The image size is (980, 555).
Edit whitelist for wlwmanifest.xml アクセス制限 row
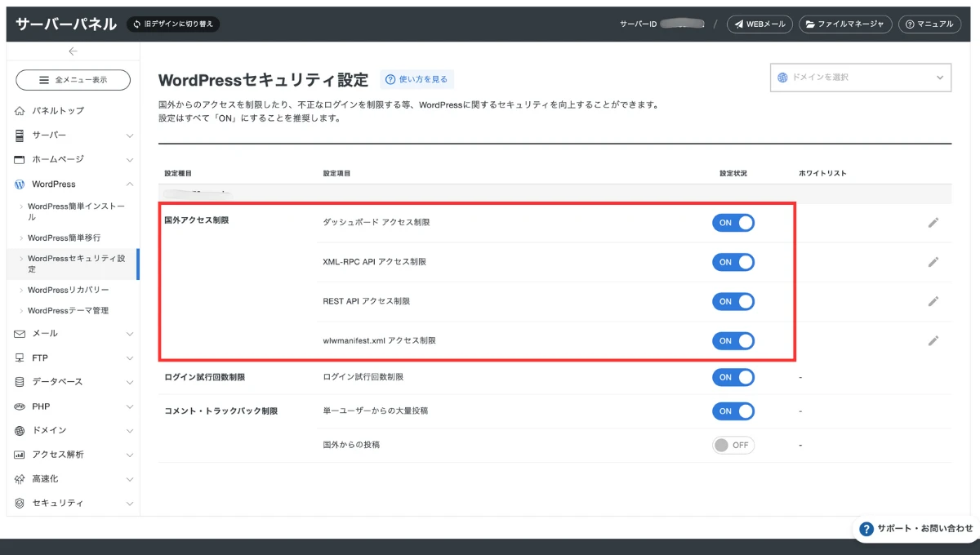pyautogui.click(x=933, y=340)
